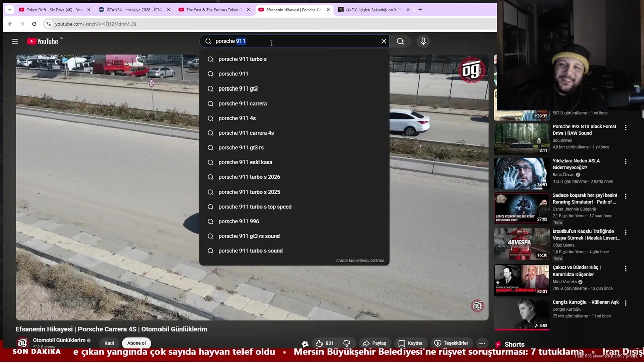This screenshot has width=644, height=362.
Task: Open Yıldızlara Neden ASLA Gidemeyeceğiz thumbnail
Action: (522, 173)
